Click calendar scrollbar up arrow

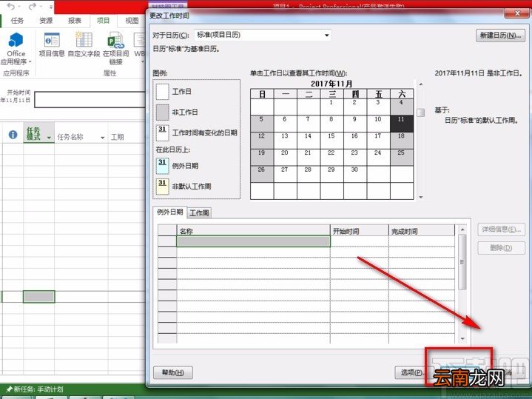point(421,84)
